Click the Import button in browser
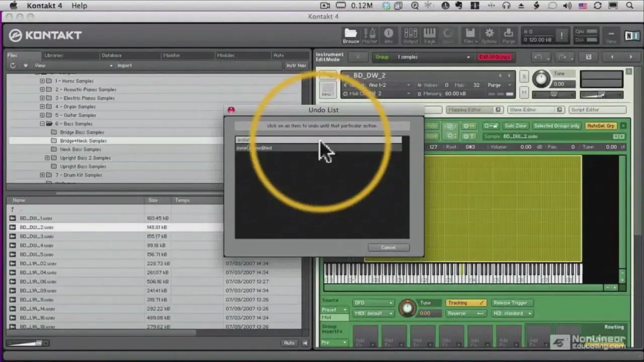 pyautogui.click(x=124, y=65)
